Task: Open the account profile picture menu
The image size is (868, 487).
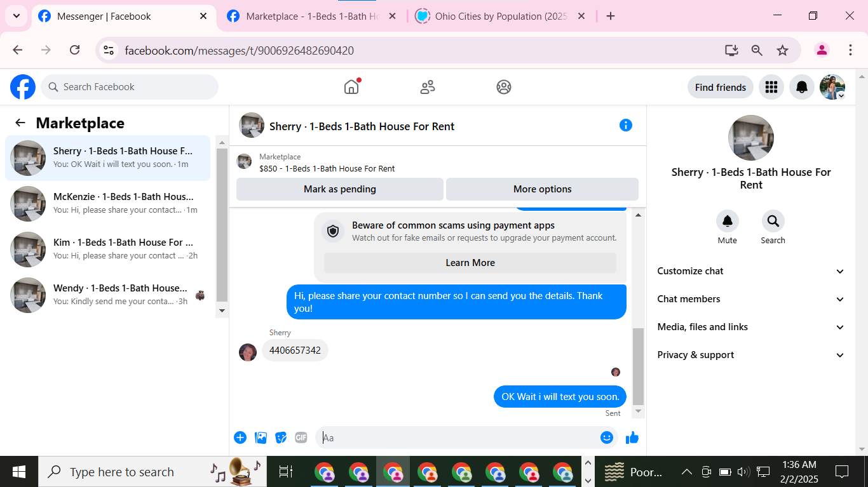Action: point(832,87)
